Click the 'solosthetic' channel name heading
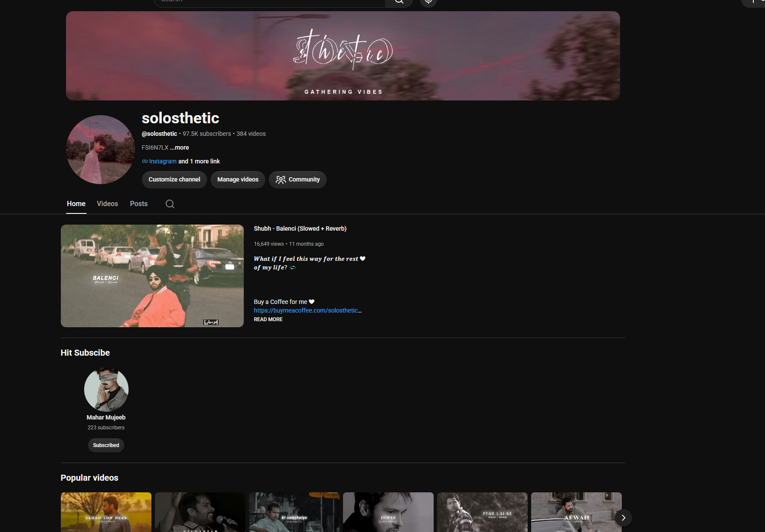The height and width of the screenshot is (532, 765). tap(180, 118)
